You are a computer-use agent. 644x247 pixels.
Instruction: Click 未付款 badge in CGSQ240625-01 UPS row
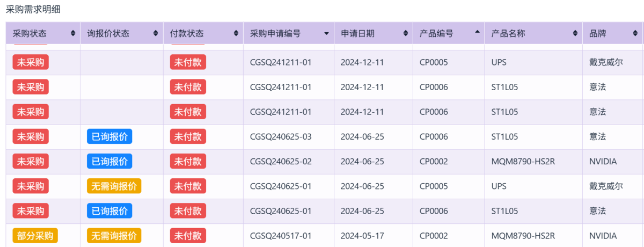pyautogui.click(x=188, y=186)
